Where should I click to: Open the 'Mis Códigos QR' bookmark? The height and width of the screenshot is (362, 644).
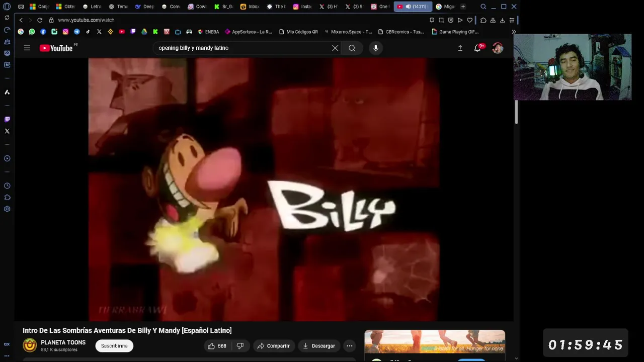point(298,32)
